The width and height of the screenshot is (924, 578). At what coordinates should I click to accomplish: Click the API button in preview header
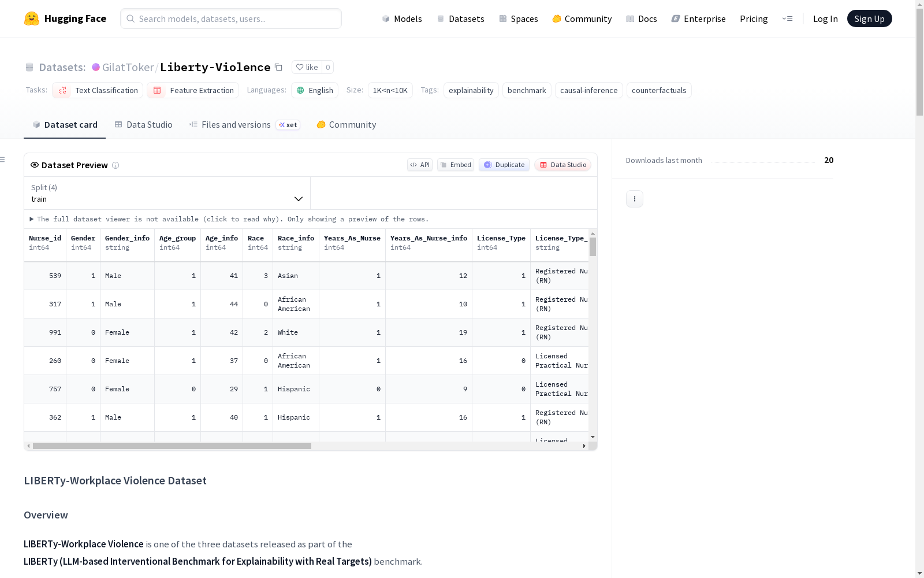click(x=420, y=165)
